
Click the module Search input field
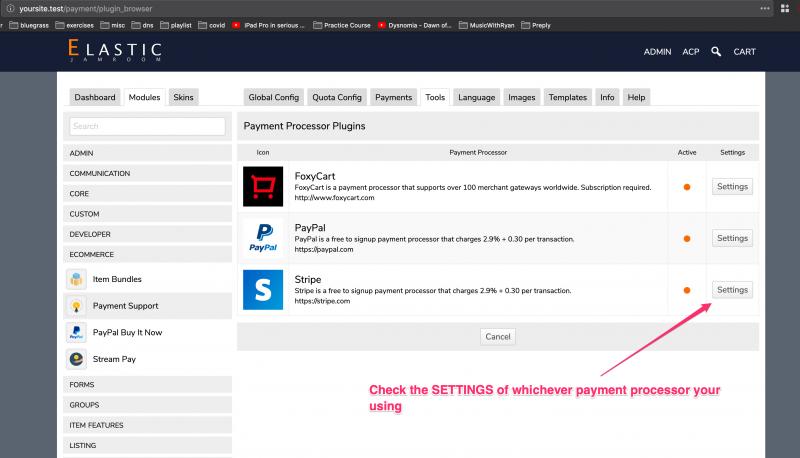coord(148,126)
